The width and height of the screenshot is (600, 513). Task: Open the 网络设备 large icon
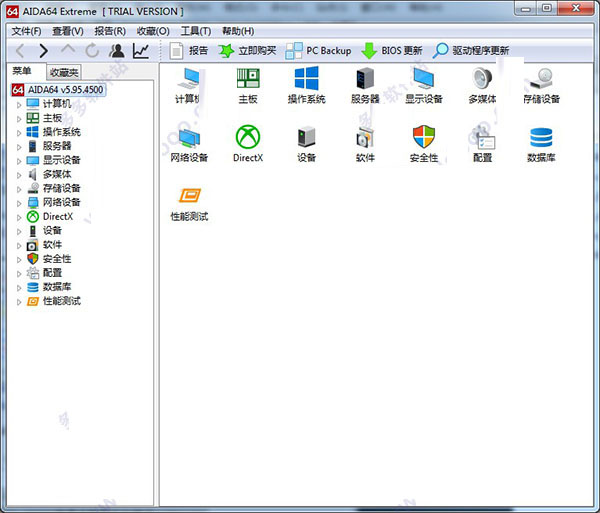(x=189, y=144)
